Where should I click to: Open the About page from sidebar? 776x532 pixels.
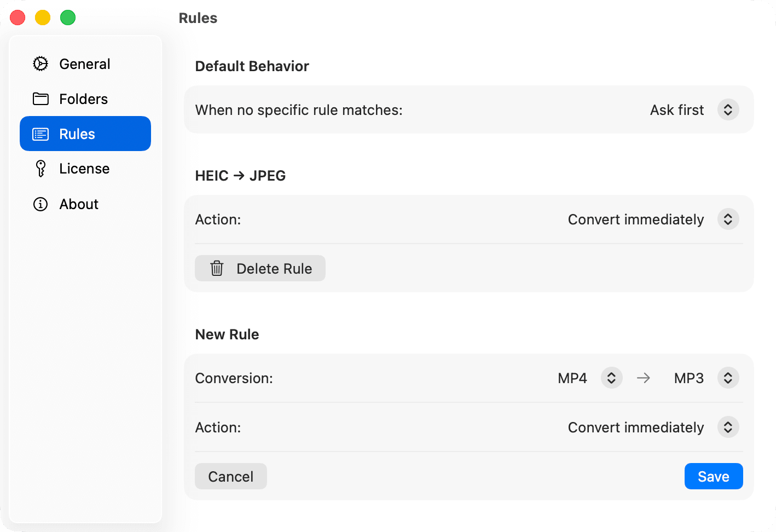pos(79,204)
